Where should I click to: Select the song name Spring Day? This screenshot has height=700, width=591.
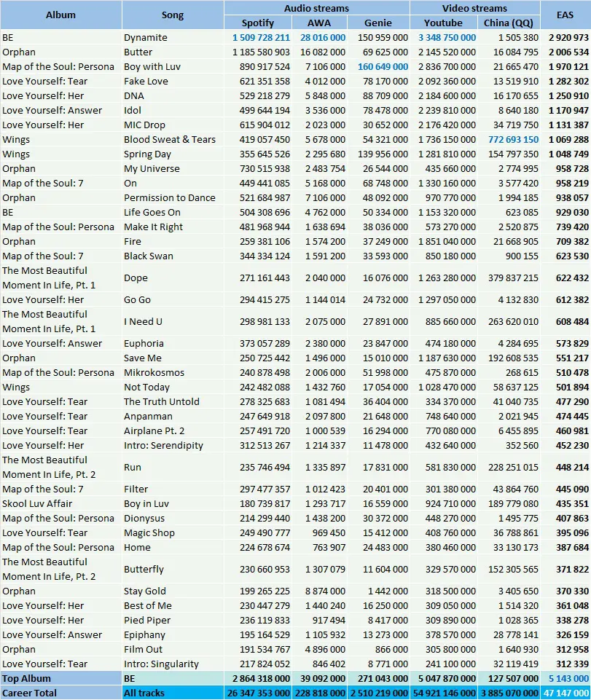[x=147, y=154]
